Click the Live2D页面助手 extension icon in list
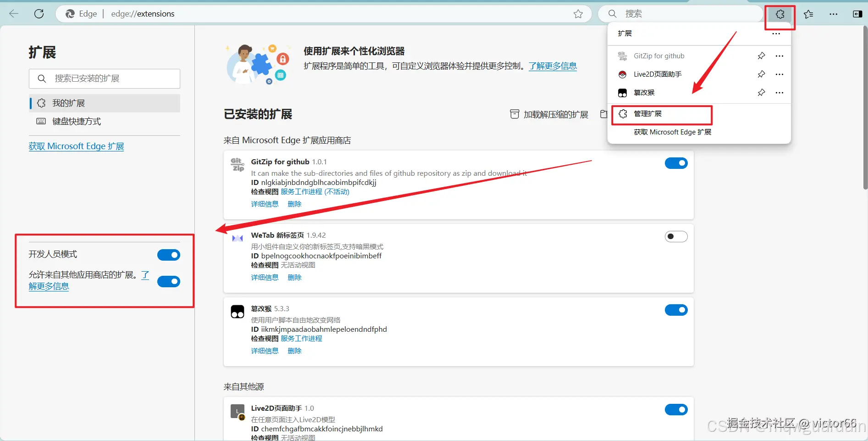The height and width of the screenshot is (441, 868). pos(238,411)
